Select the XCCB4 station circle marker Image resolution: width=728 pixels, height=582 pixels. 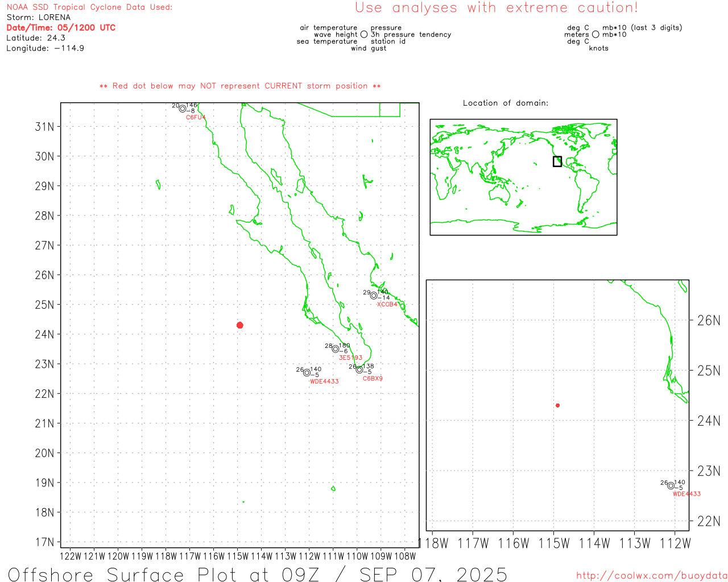coord(374,296)
